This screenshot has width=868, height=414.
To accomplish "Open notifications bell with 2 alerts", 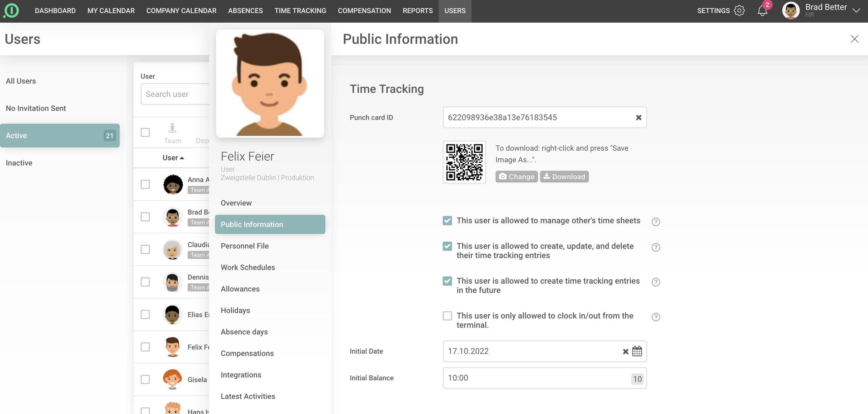I will pyautogui.click(x=762, y=10).
